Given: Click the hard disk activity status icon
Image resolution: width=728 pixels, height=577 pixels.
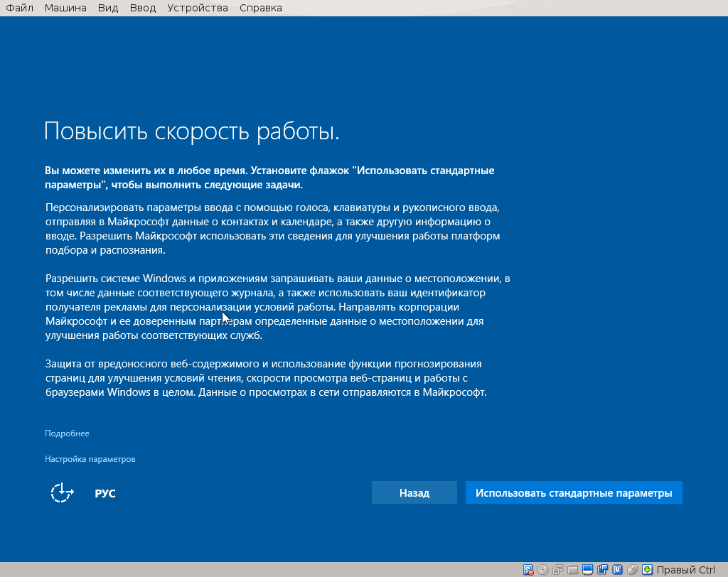Looking at the screenshot, I should [x=528, y=570].
